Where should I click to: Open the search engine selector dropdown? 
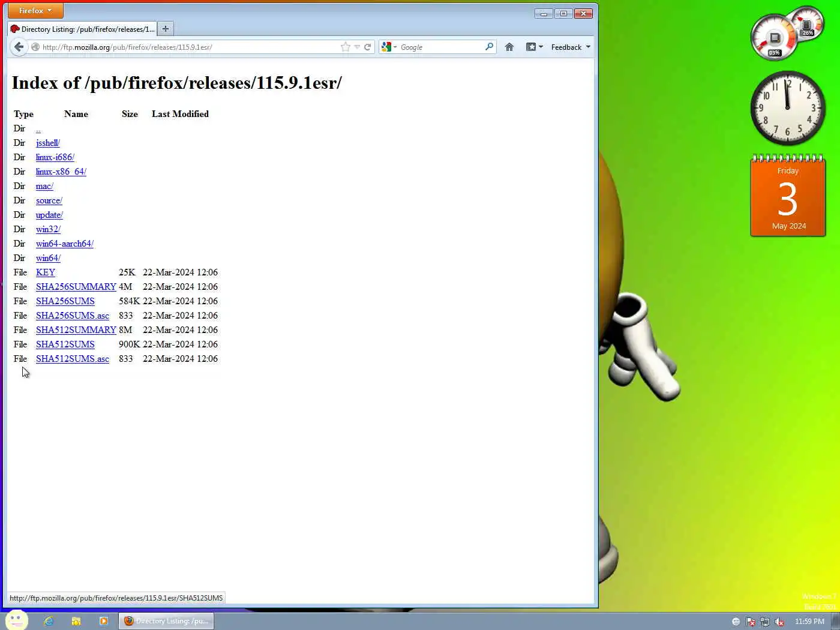(x=389, y=47)
